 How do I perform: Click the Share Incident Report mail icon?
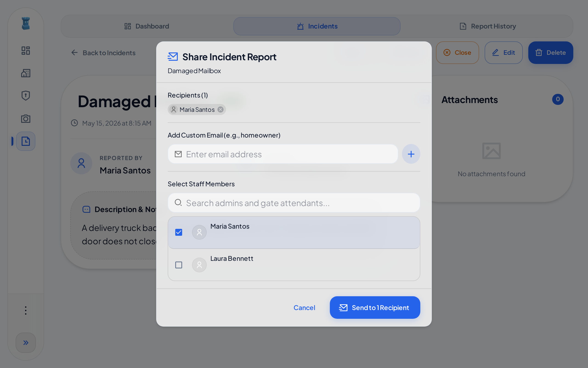[x=173, y=57]
